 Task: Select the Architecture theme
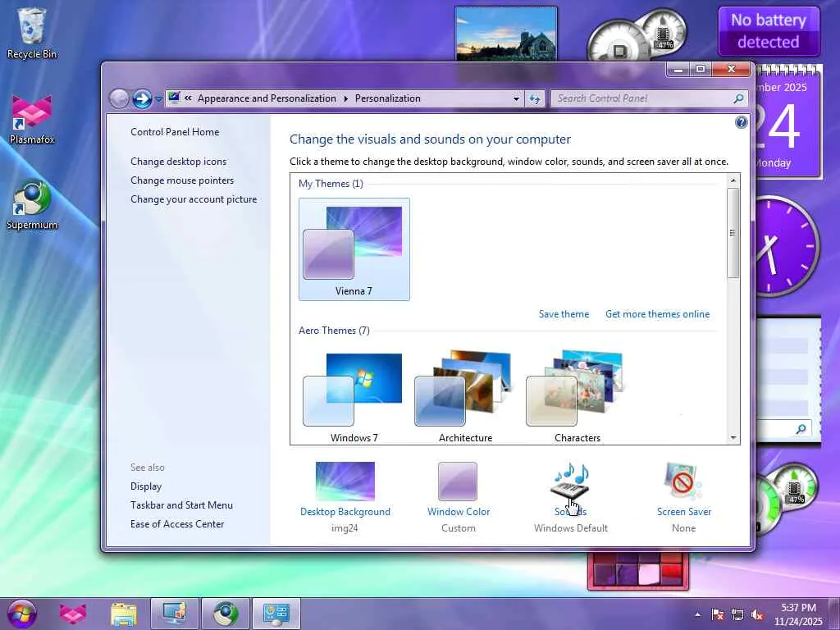click(466, 397)
